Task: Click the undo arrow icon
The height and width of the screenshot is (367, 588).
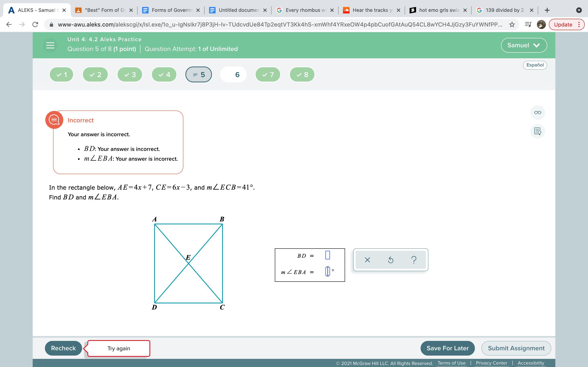Action: tap(390, 260)
